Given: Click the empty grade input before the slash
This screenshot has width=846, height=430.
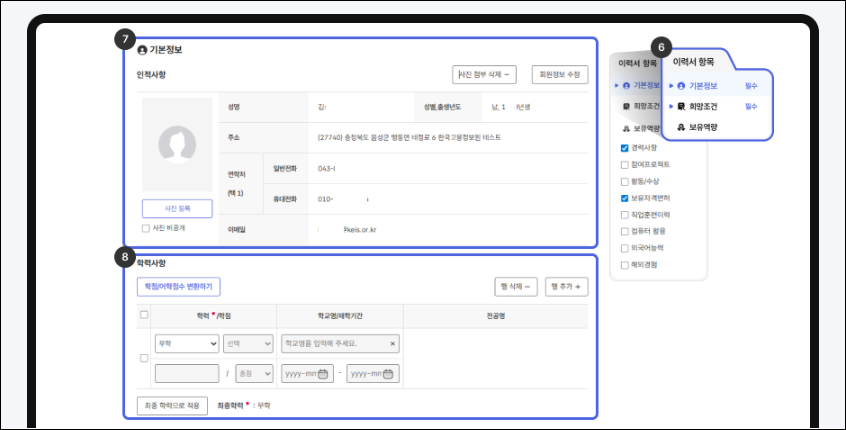Looking at the screenshot, I should click(187, 374).
